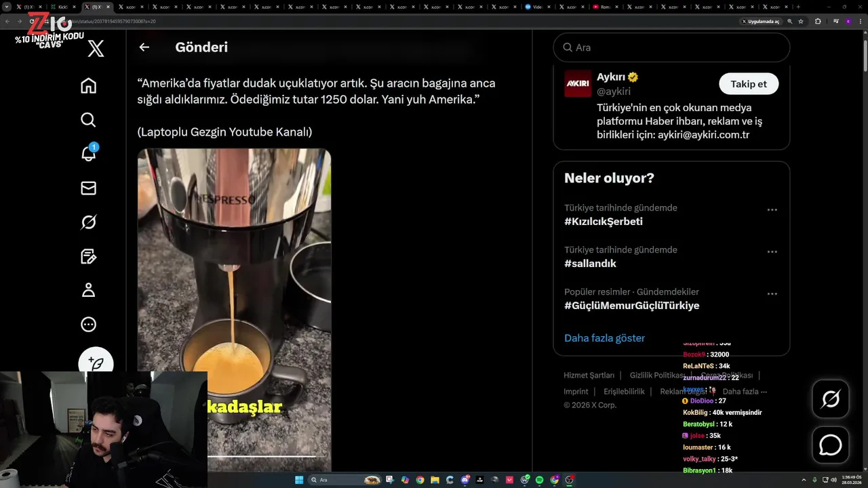Screen dimensions: 868x488
Task: Click the Aykırı profile avatar
Action: [x=578, y=83]
